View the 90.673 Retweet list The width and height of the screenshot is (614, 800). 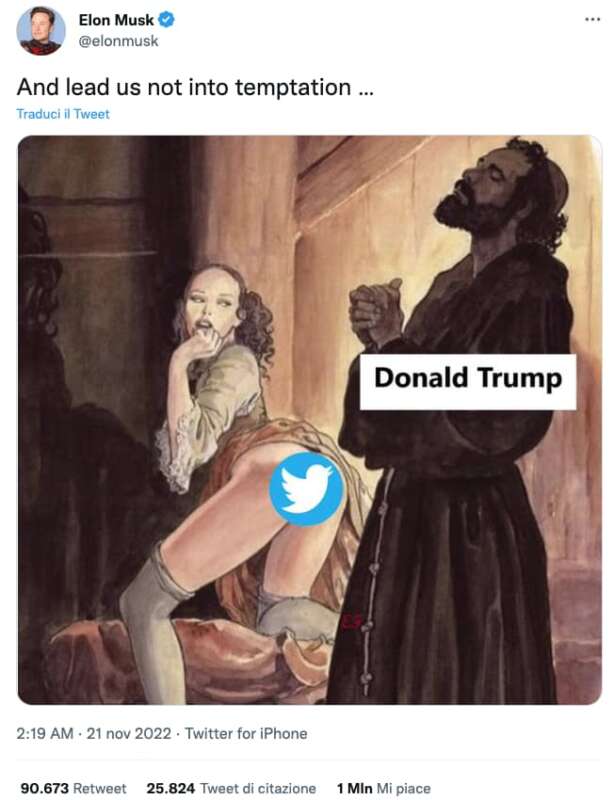click(x=74, y=788)
